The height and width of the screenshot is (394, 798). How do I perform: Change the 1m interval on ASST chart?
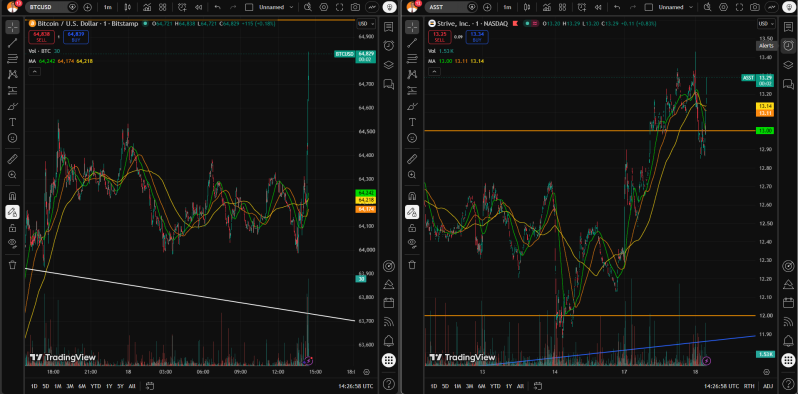pyautogui.click(x=507, y=7)
